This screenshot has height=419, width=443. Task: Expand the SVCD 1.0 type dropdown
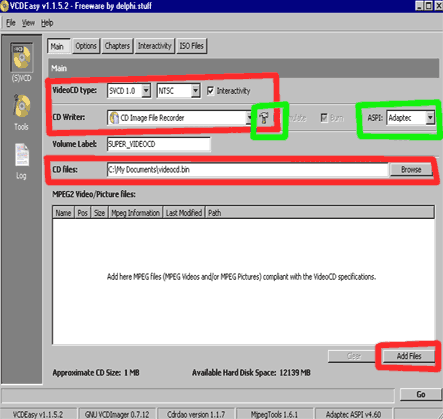(x=146, y=91)
